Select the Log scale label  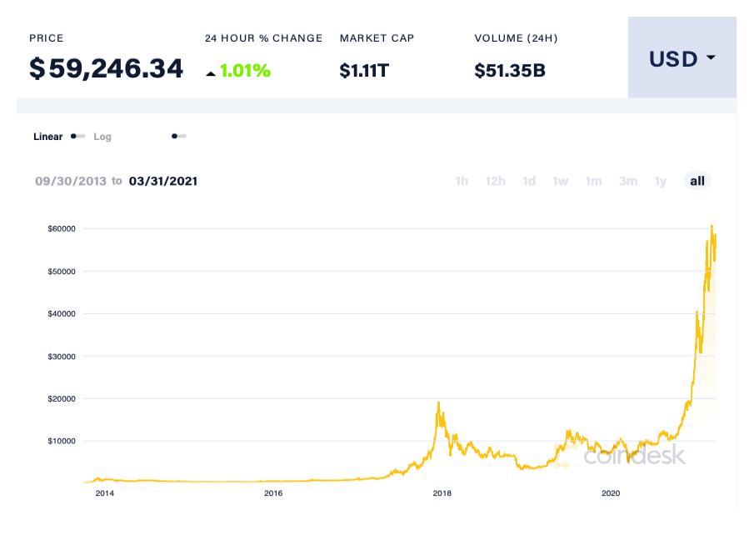[102, 137]
